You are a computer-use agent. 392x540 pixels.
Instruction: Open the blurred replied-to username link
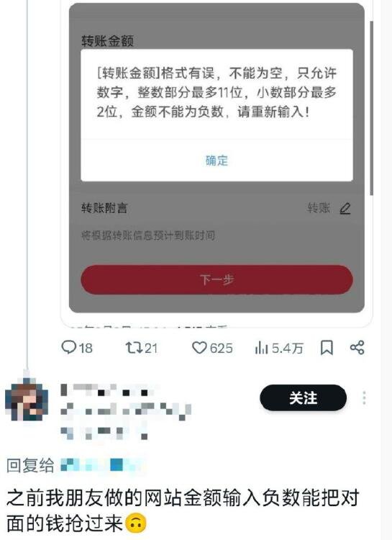[101, 465]
